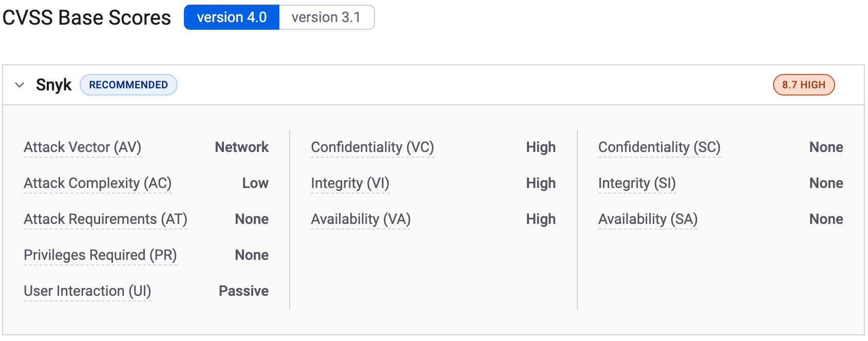Click the User Interaction (UI) label
The image size is (868, 341).
pos(87,291)
